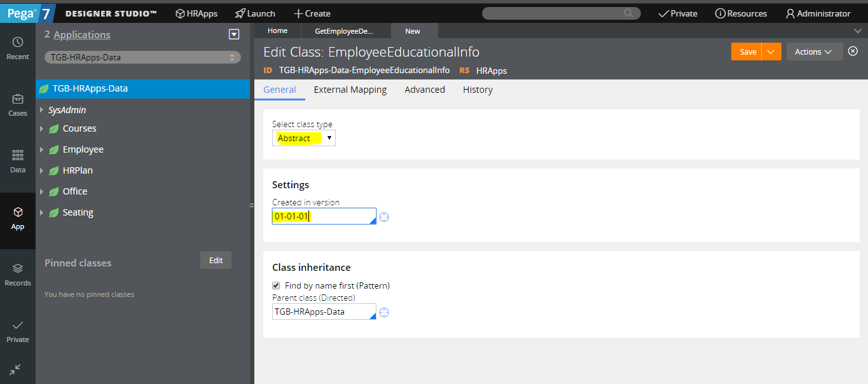Open the Data sidebar panel
Image resolution: width=868 pixels, height=384 pixels.
click(18, 161)
